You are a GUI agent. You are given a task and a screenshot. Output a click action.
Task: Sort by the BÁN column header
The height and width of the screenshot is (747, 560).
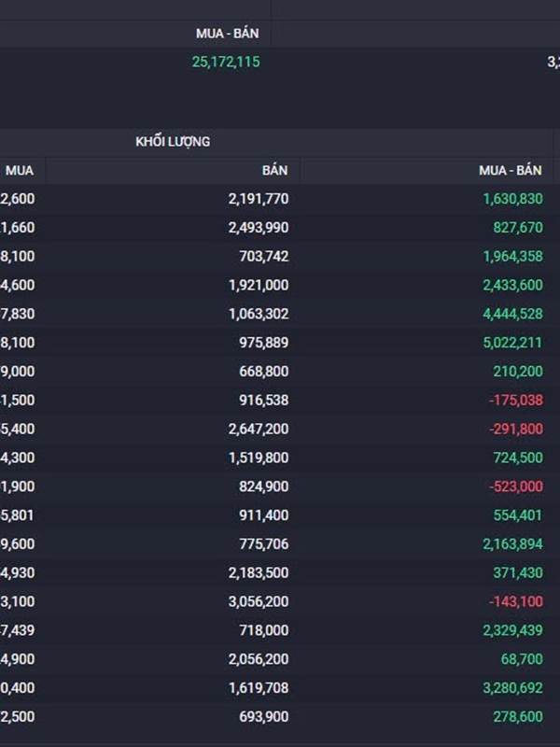pos(274,170)
